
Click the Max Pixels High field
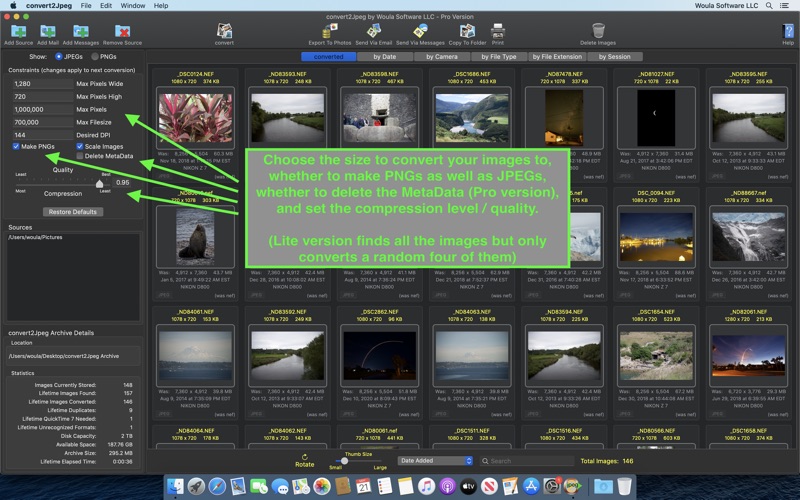(x=43, y=96)
